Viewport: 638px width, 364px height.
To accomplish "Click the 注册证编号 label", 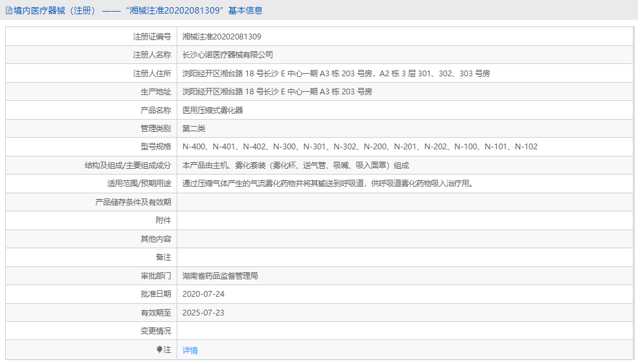I will (152, 37).
